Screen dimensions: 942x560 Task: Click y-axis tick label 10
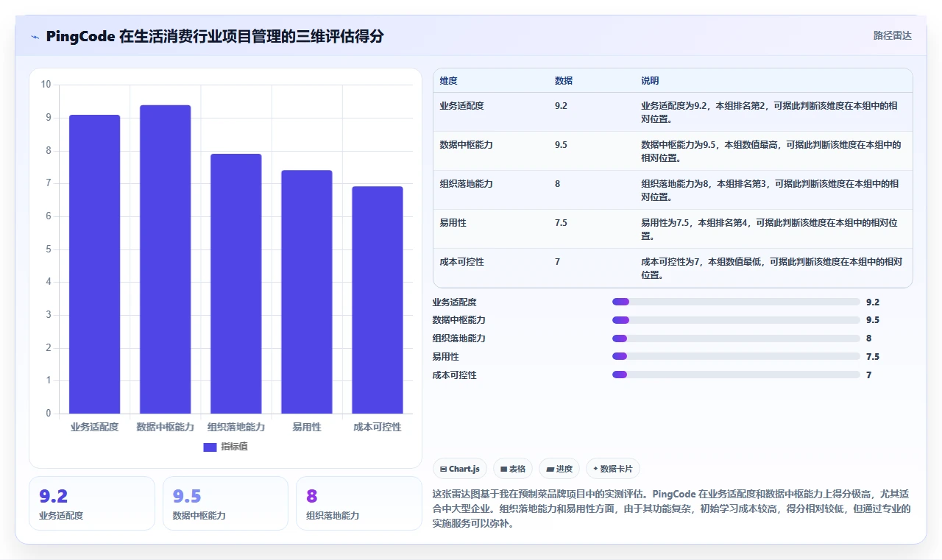(x=46, y=85)
